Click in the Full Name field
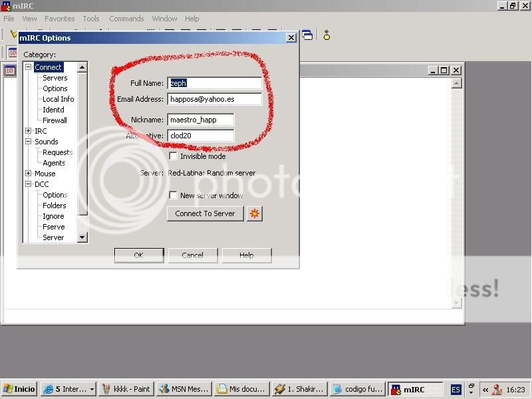The image size is (532, 399). [x=214, y=83]
